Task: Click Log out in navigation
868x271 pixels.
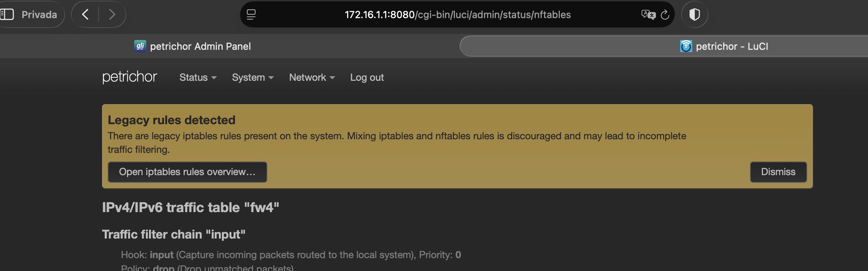Action: pos(367,77)
